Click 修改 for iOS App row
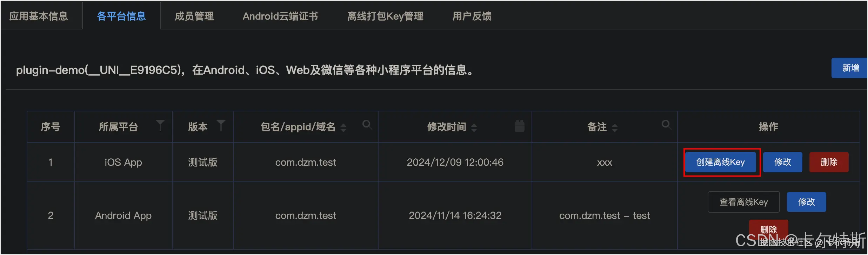The image size is (868, 255). pyautogui.click(x=783, y=162)
